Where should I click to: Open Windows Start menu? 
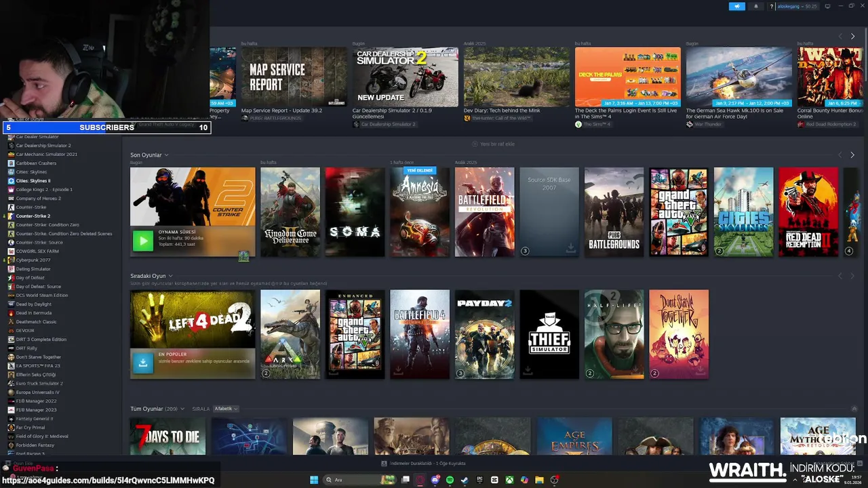314,480
